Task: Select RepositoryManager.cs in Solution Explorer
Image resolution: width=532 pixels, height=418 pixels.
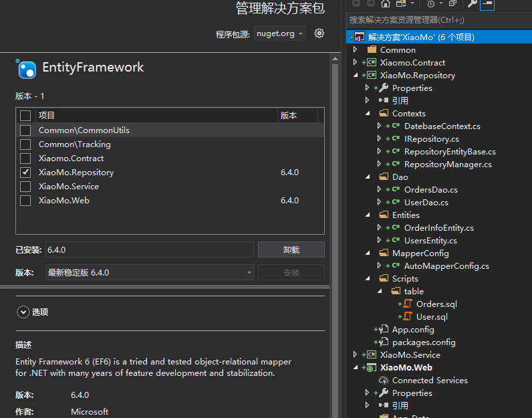Action: tap(448, 165)
